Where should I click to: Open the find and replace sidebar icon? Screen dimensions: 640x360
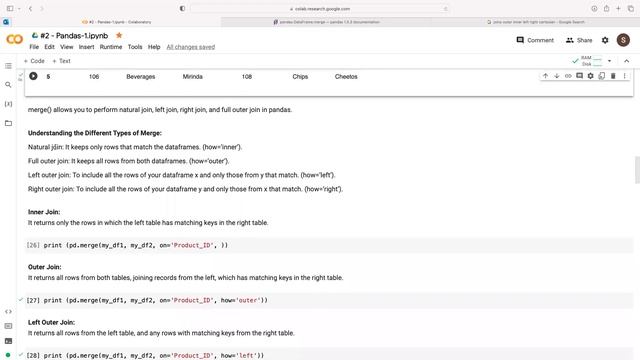pyautogui.click(x=8, y=84)
